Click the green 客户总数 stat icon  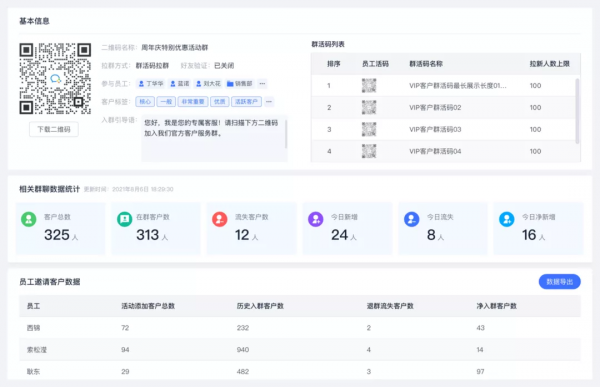pyautogui.click(x=28, y=219)
